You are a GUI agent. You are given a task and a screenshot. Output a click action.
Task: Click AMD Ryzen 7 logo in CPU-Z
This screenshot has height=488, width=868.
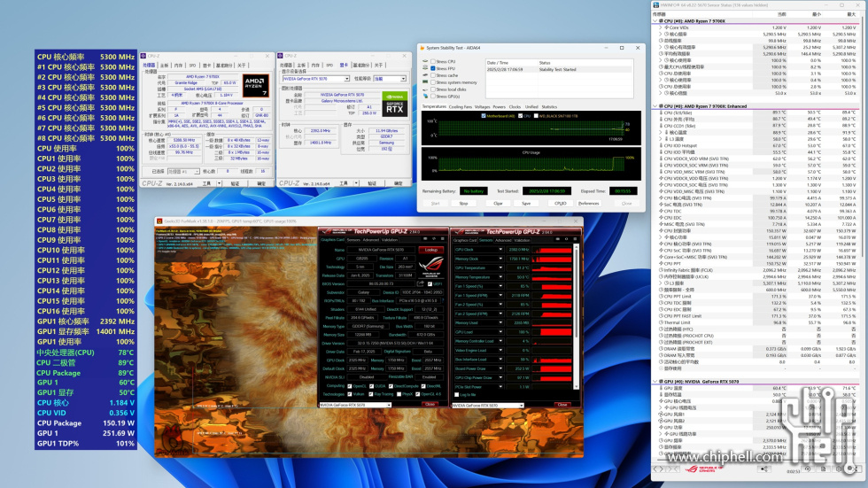pyautogui.click(x=255, y=87)
